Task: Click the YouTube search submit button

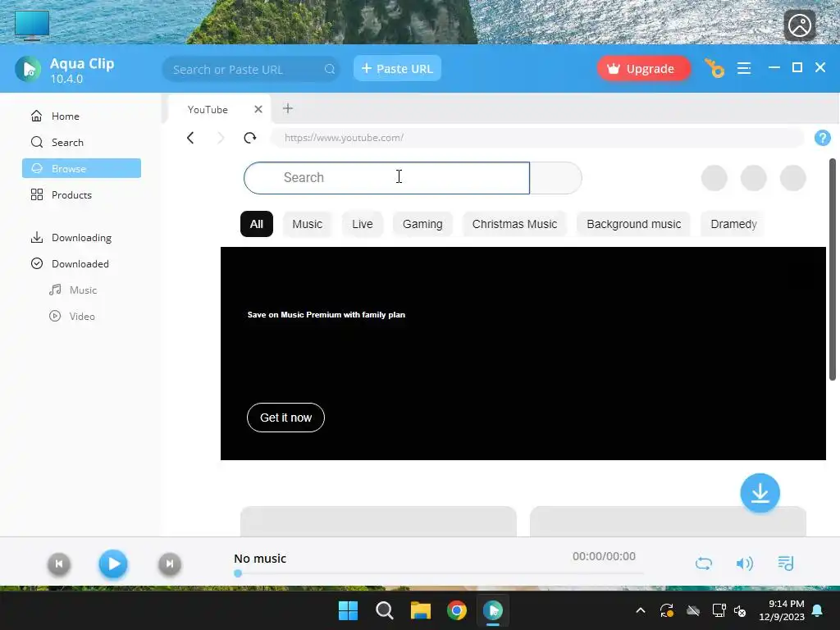Action: pos(555,178)
